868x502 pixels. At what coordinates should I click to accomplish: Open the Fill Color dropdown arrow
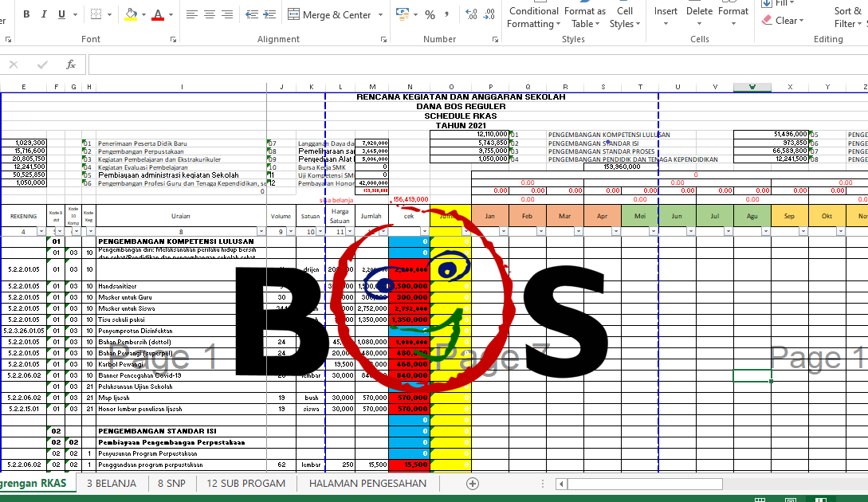click(143, 14)
